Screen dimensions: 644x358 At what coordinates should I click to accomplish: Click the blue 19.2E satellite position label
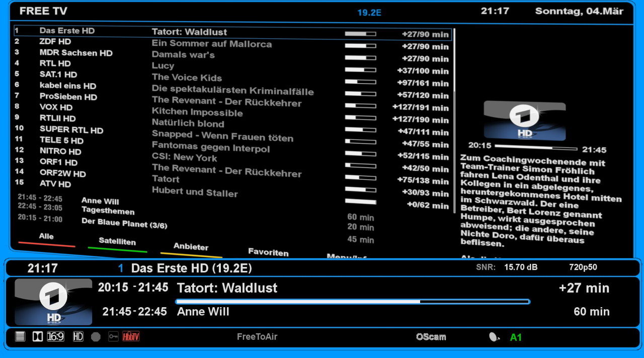point(369,13)
